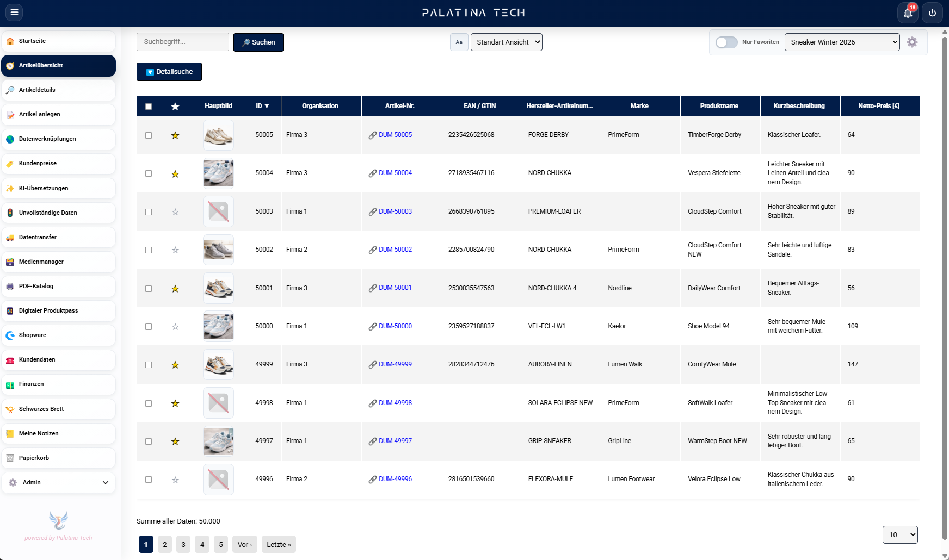Screen dimensions: 949x560
Task: Unfavorite star for article 49999
Action: 175,365
